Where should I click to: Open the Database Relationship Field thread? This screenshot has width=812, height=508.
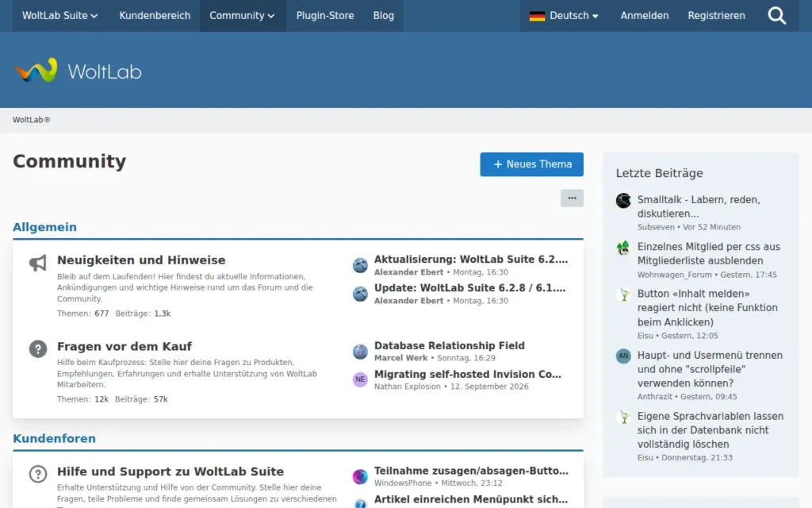pos(450,346)
